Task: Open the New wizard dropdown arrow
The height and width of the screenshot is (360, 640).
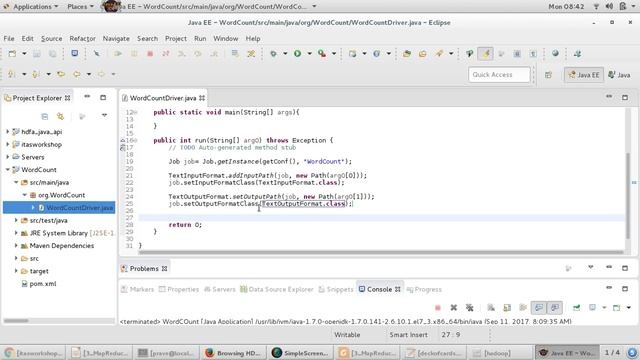Action: tap(24, 53)
